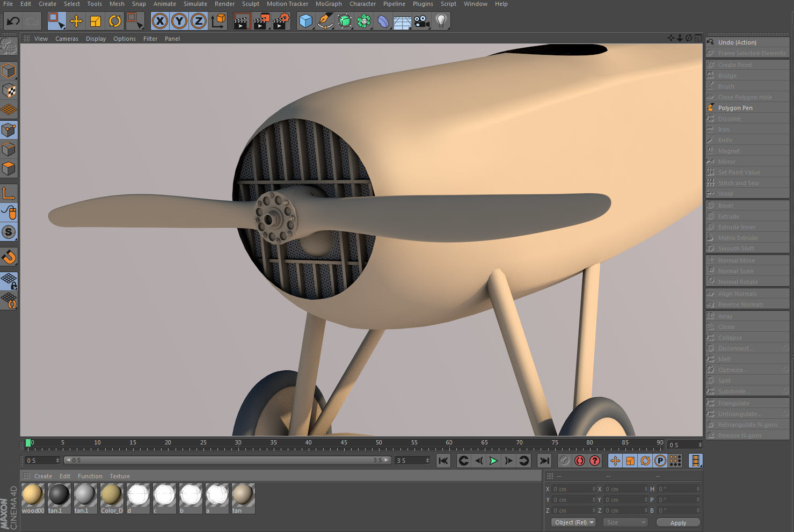
Task: Click the Undo arrow in top toolbar
Action: (13, 21)
